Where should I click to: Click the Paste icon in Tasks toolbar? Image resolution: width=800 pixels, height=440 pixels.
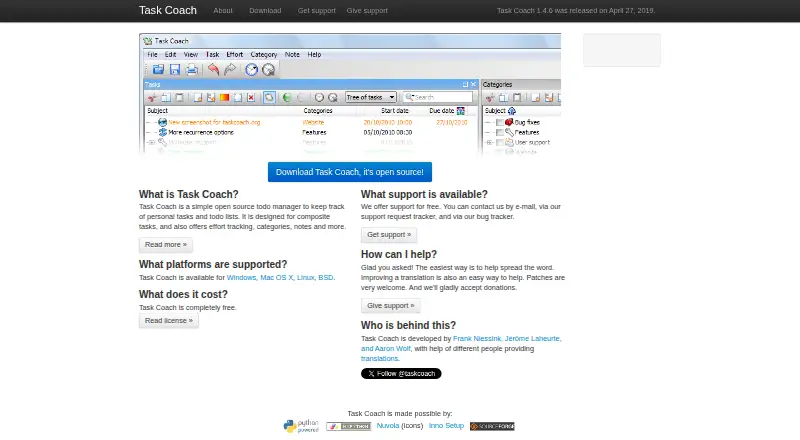coord(179,97)
